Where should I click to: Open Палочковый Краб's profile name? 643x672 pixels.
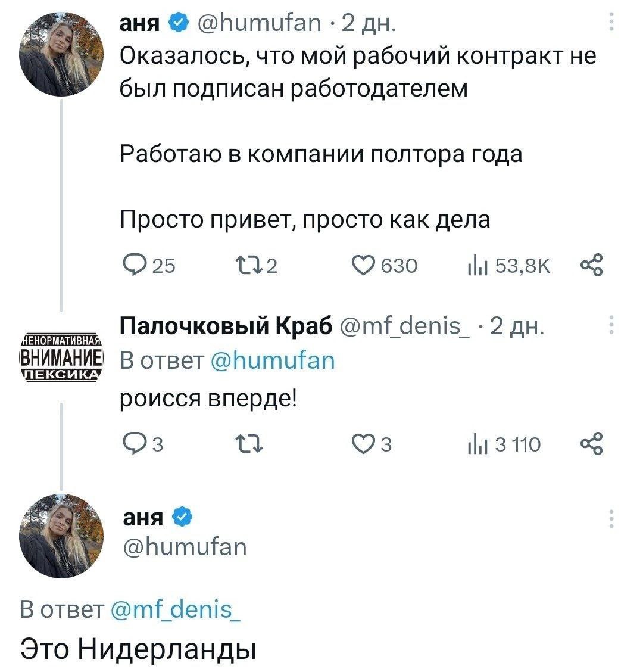pos(226,326)
